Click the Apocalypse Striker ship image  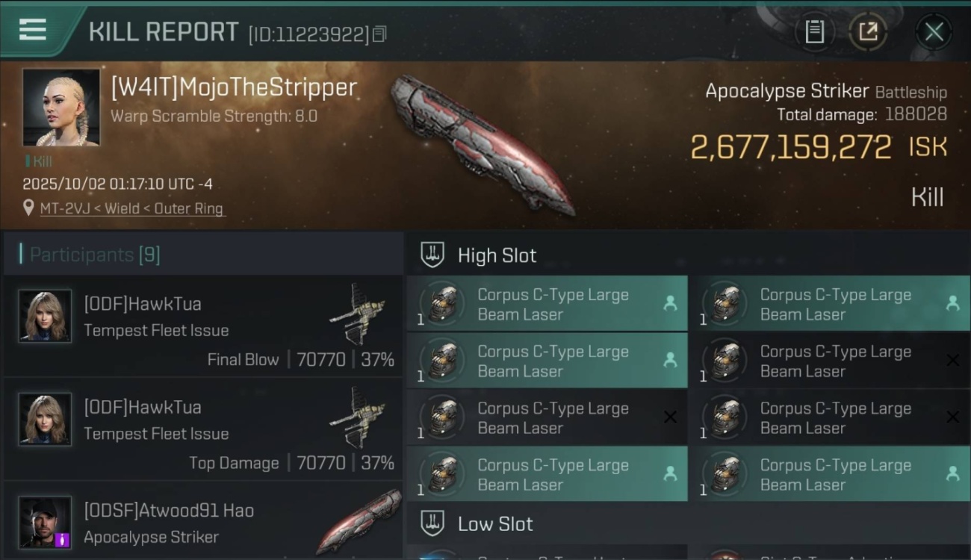click(x=483, y=145)
